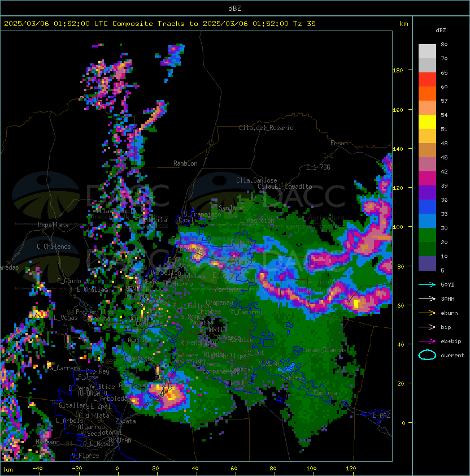470x476 pixels.
Task: Click the 'current' legend label
Action: [x=452, y=356]
